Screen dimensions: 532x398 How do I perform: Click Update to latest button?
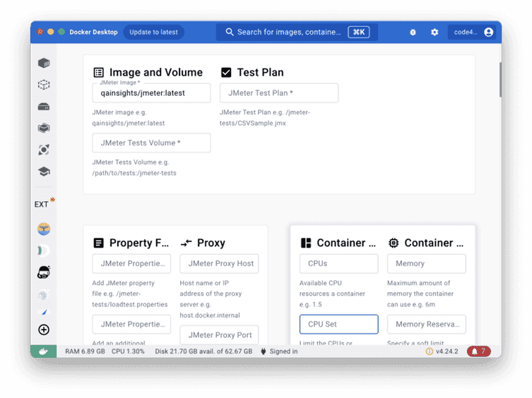(x=154, y=32)
